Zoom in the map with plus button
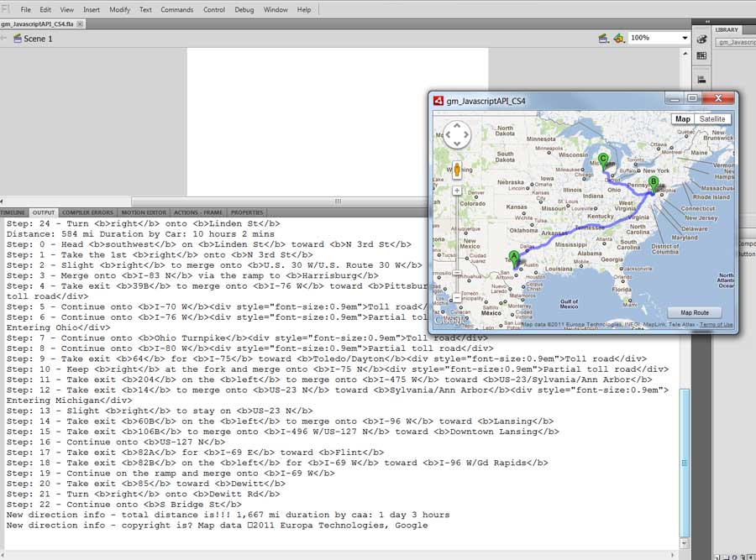Viewport: 756px width, 560px height. click(x=457, y=191)
